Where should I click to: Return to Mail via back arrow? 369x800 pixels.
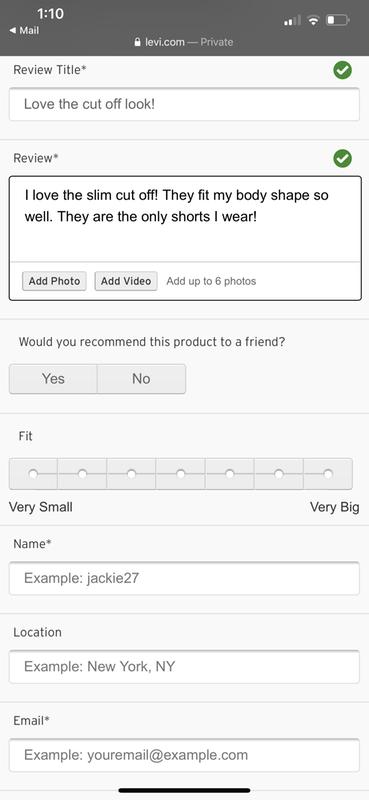(24, 31)
